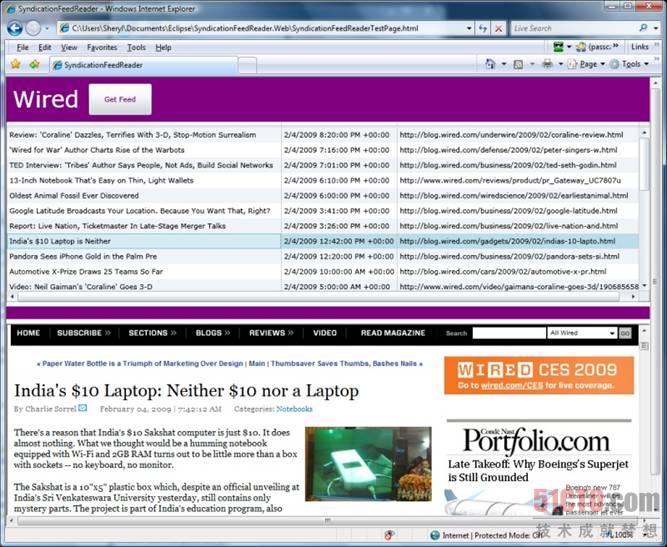
Task: Click VIDEO in Wired navigation
Action: point(325,333)
